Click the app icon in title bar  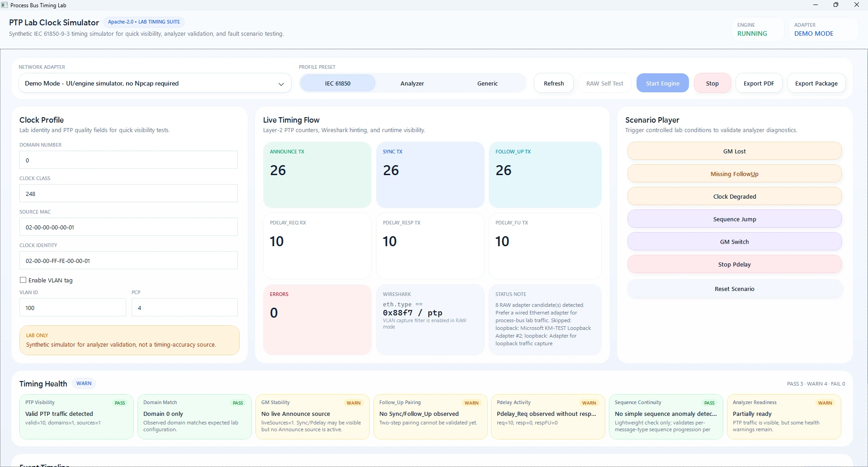pyautogui.click(x=5, y=5)
